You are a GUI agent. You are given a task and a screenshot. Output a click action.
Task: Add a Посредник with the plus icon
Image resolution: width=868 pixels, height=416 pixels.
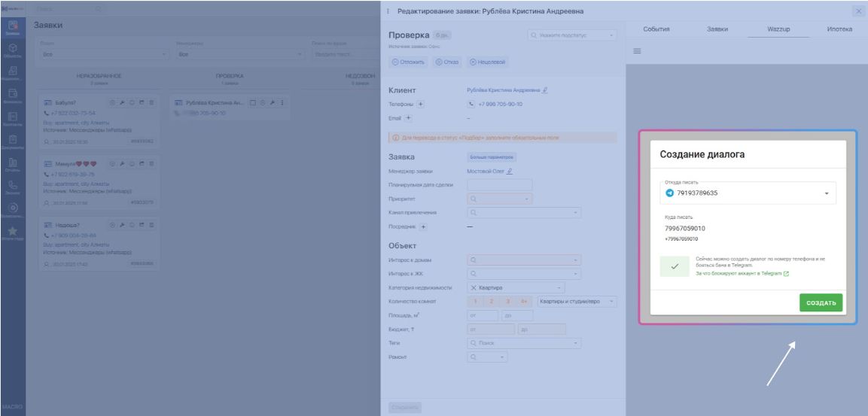click(x=423, y=226)
